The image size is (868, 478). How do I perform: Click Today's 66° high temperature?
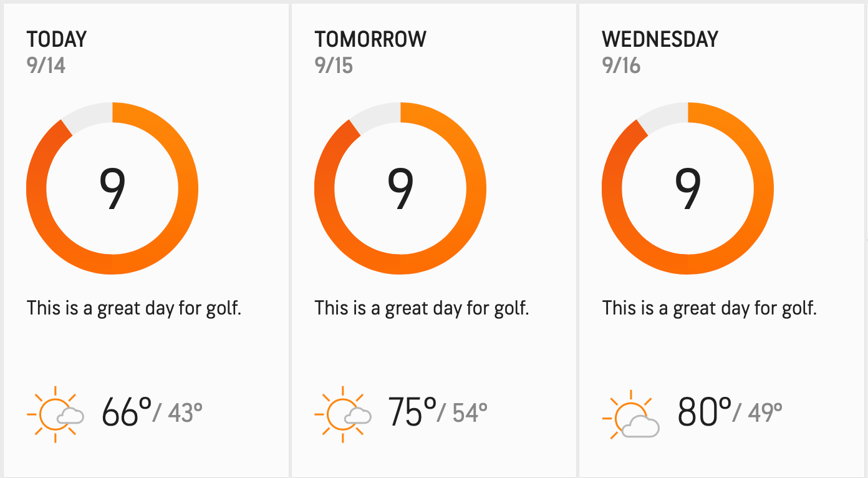pyautogui.click(x=127, y=412)
